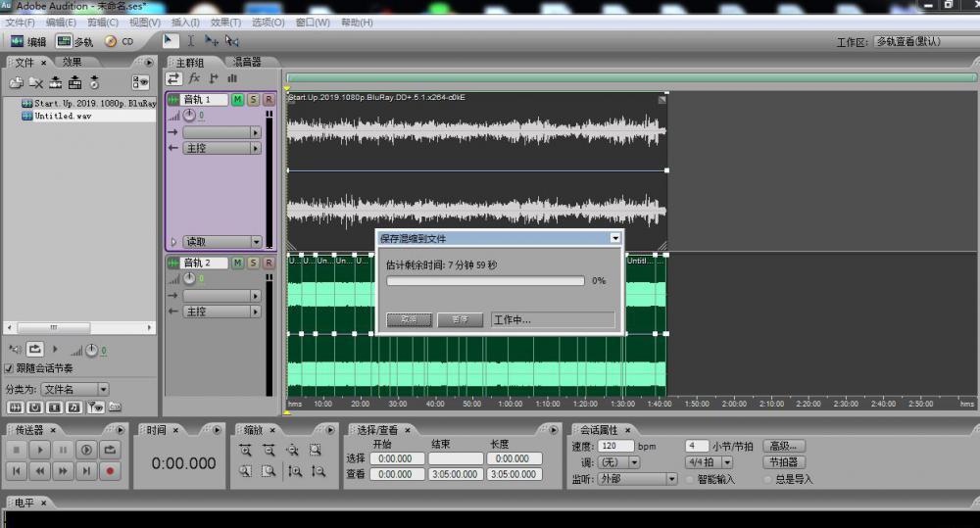This screenshot has height=528, width=980.
Task: Mute Track 2 (音轨 2)
Action: click(x=237, y=264)
